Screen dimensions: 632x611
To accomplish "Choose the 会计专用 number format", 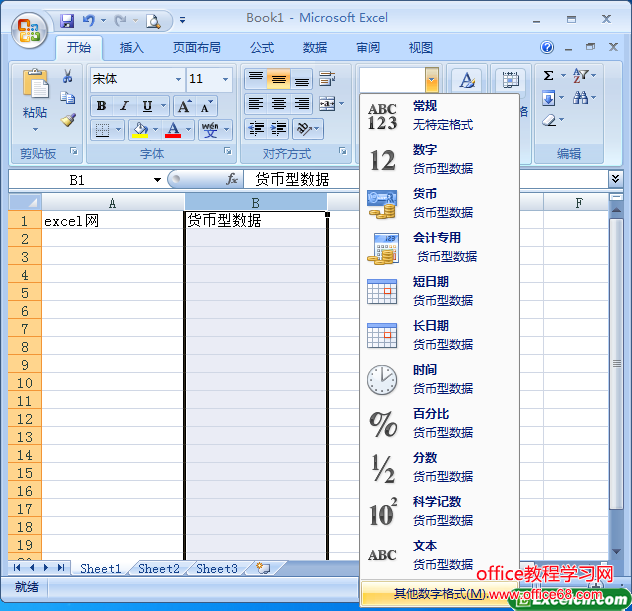I will [x=439, y=247].
